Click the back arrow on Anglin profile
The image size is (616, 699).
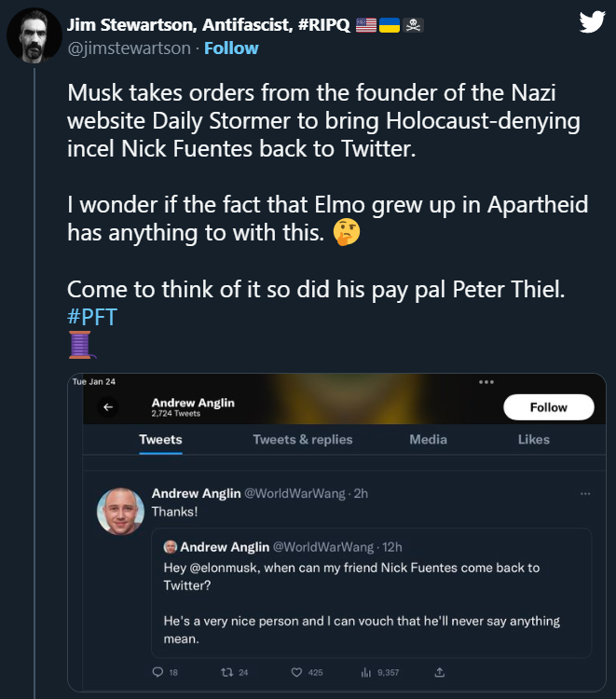click(x=109, y=407)
